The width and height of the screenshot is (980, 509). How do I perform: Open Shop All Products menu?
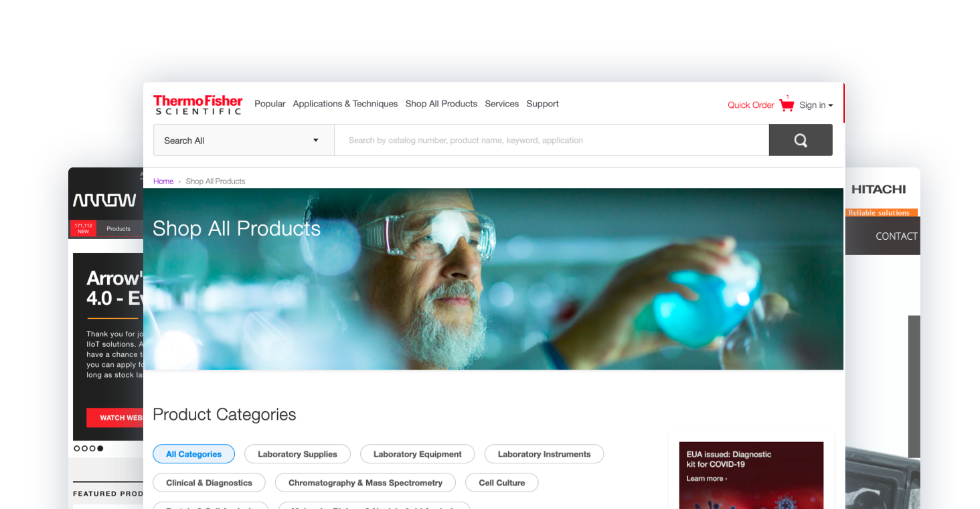(x=441, y=104)
